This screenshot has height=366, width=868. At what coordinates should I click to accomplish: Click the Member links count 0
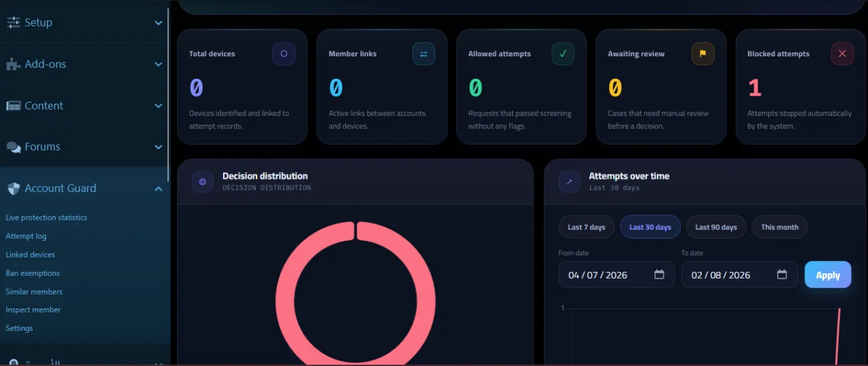click(336, 87)
